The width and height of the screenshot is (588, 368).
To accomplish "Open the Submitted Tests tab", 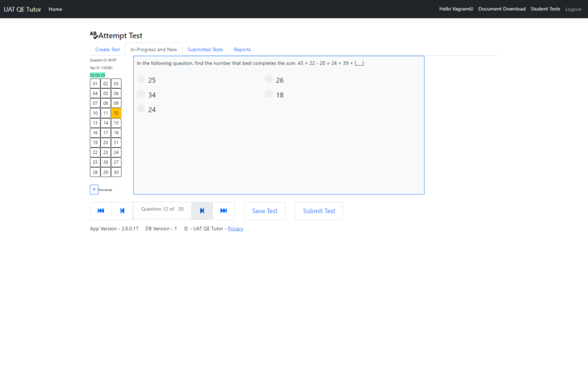I will [x=205, y=49].
